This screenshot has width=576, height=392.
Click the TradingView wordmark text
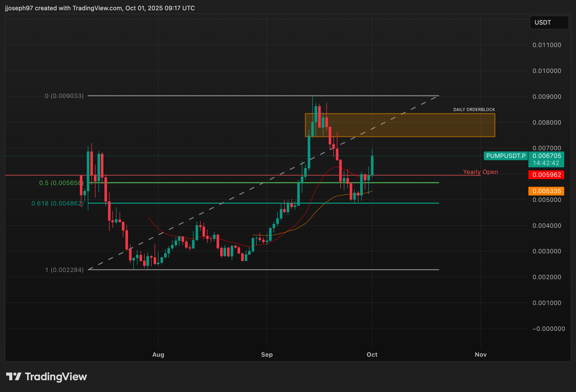[56, 377]
